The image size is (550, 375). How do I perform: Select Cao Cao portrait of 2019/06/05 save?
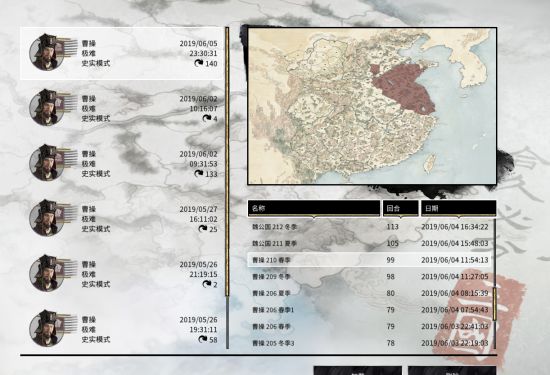[47, 52]
